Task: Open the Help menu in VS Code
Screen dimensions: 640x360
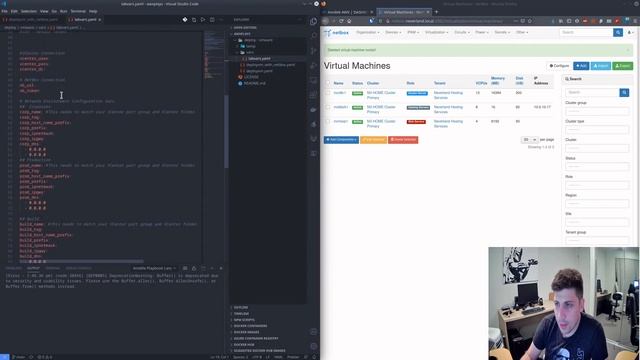Action: (x=93, y=11)
